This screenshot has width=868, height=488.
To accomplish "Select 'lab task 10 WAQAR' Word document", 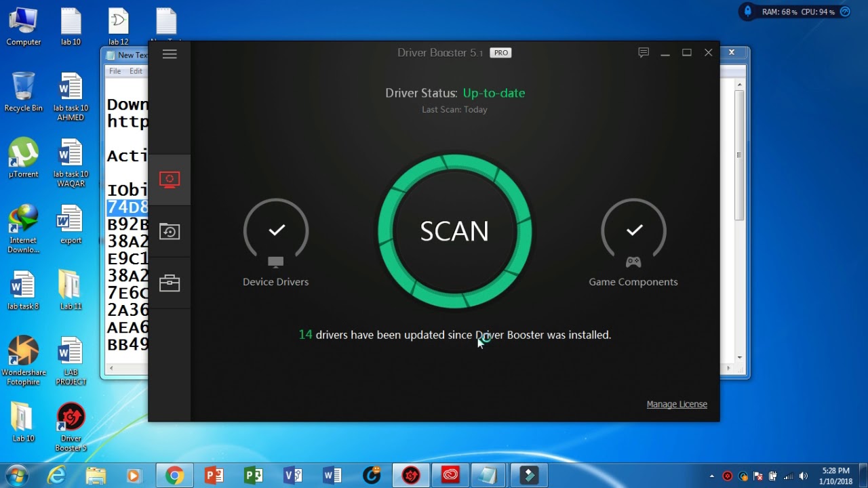I will [x=71, y=163].
